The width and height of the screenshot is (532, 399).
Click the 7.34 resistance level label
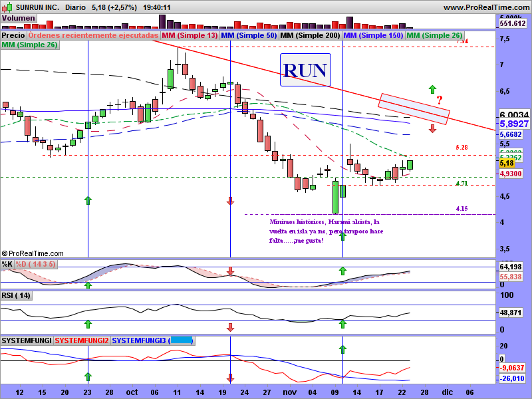point(462,41)
